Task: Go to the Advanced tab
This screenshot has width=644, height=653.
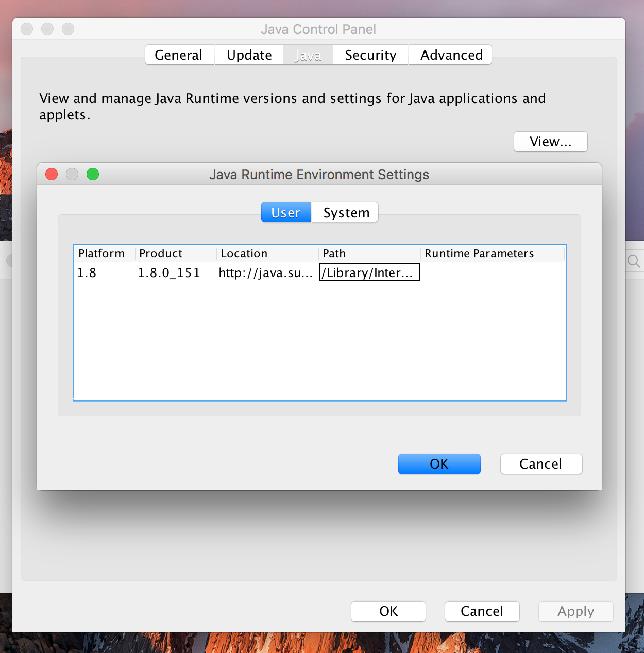Action: (451, 55)
